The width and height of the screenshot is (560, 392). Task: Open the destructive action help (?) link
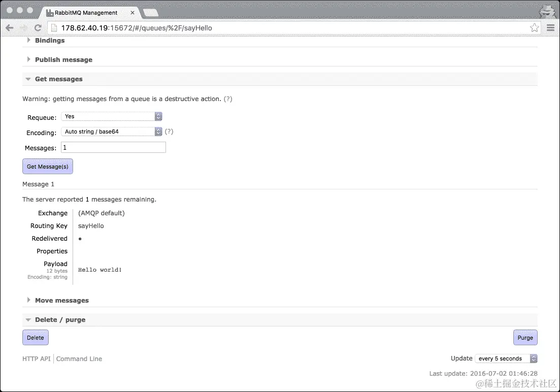pyautogui.click(x=228, y=99)
